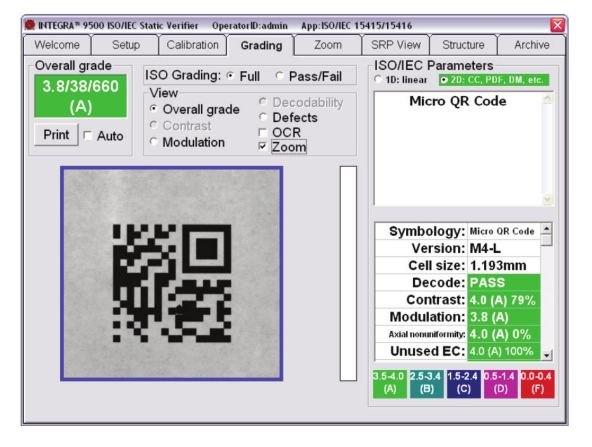This screenshot has height=447, width=592.
Task: Enable the OCR checkbox
Action: tap(263, 133)
